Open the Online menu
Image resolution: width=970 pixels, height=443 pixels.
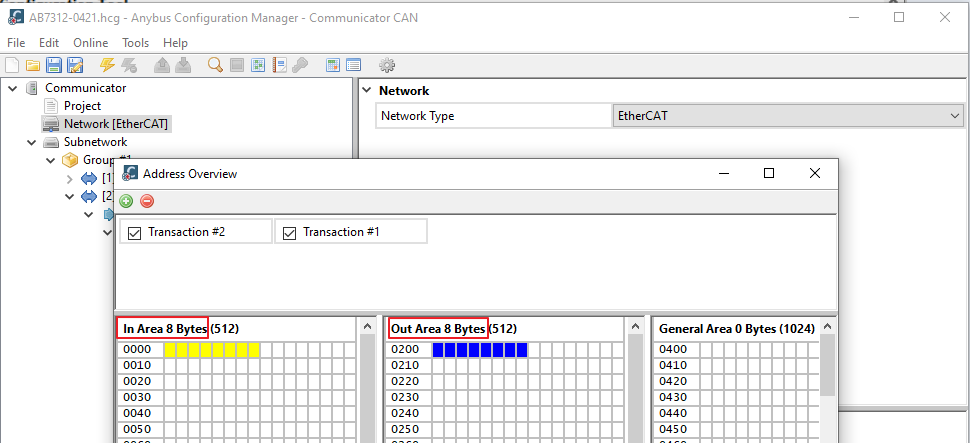[90, 43]
